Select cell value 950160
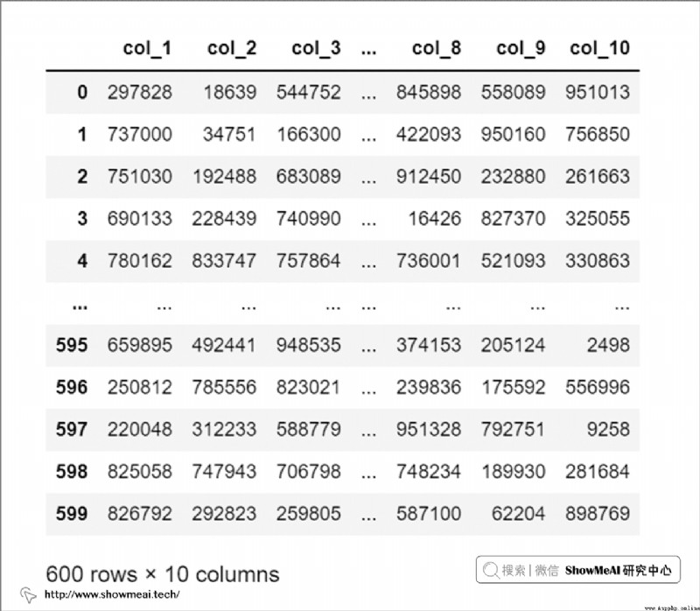The image size is (700, 611). 513,135
